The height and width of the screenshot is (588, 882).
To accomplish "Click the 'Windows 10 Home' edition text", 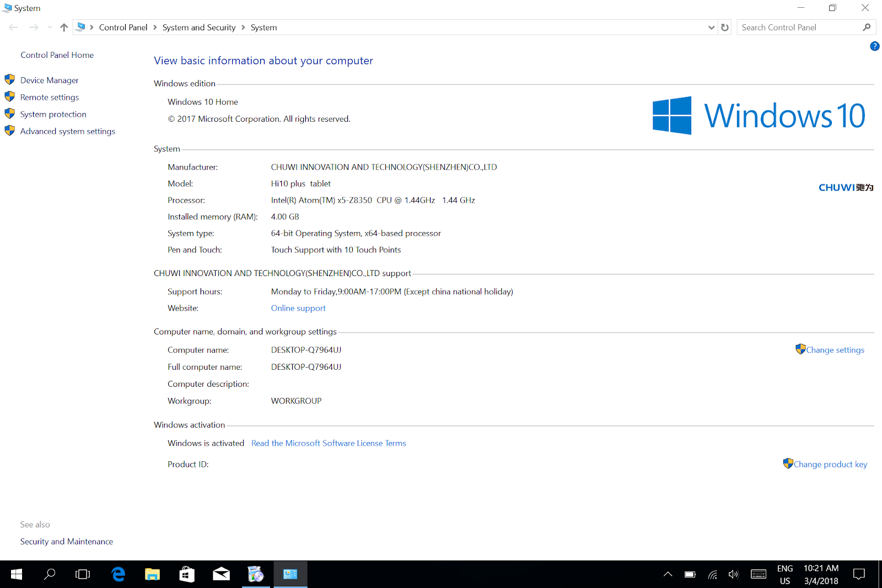I will click(203, 102).
